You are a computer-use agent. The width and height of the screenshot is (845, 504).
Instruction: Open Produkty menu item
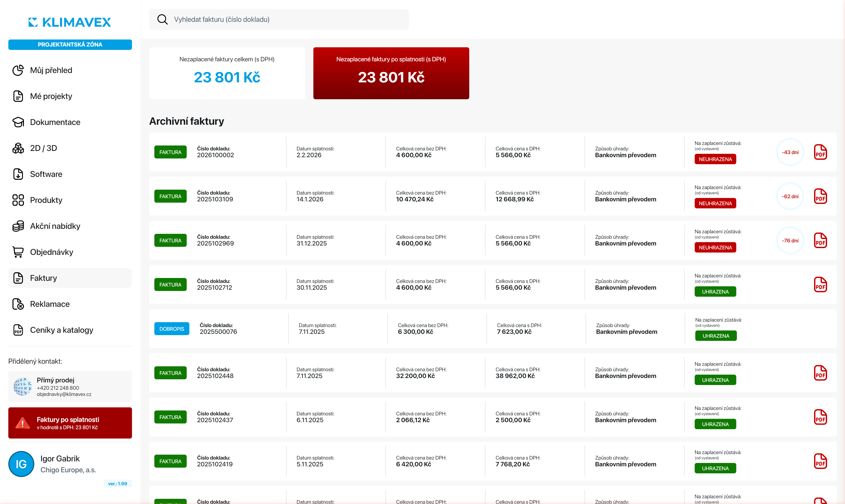point(70,200)
